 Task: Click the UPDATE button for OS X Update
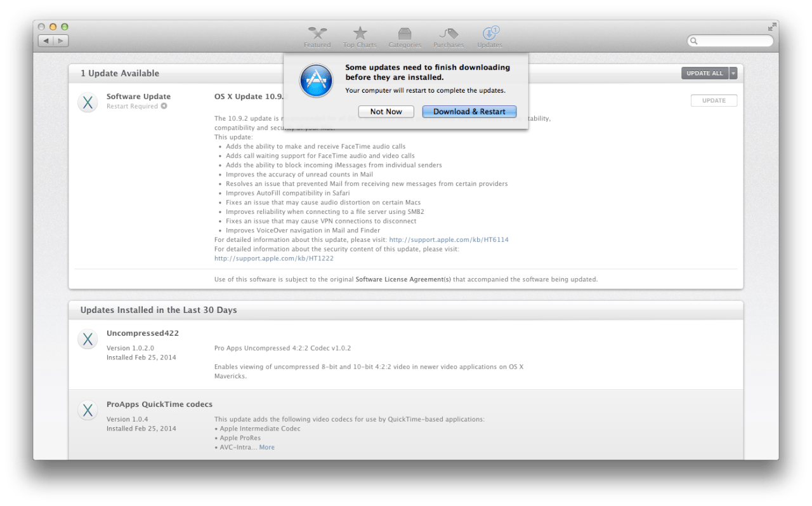click(x=714, y=100)
